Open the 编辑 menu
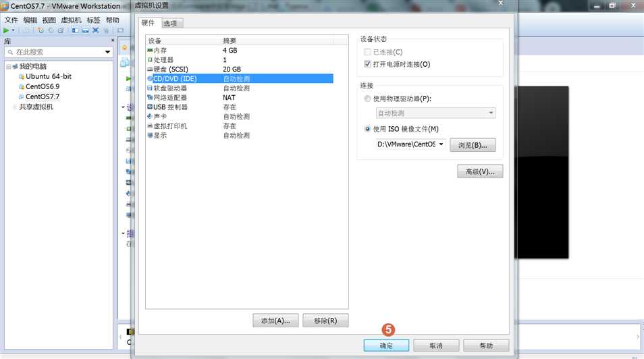The image size is (644, 359). click(x=30, y=20)
